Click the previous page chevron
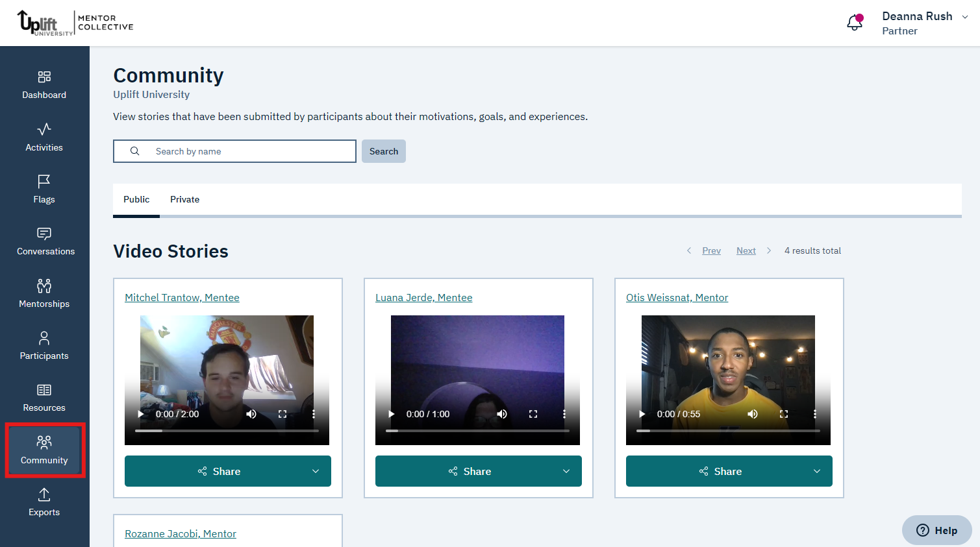 point(689,250)
